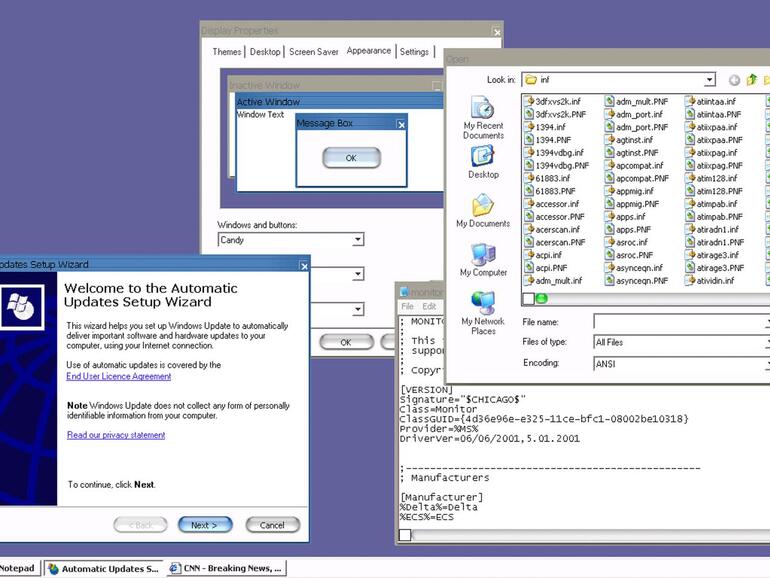Click the Back arrow icon beside Look in
Image resolution: width=770 pixels, height=578 pixels.
734,80
